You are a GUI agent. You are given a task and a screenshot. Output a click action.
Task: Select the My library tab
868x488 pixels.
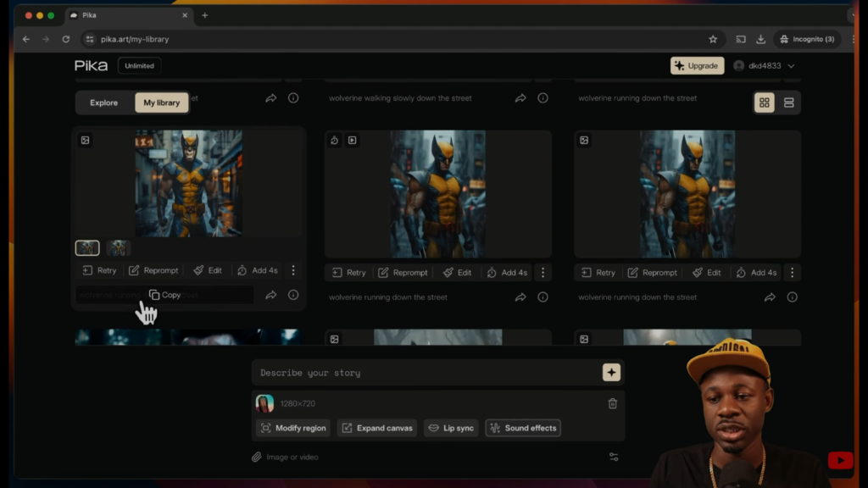point(161,103)
